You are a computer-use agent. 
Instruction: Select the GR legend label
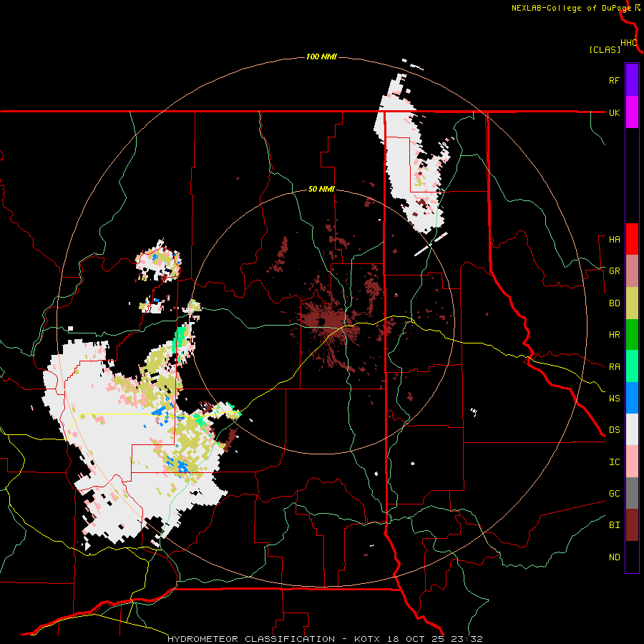tap(614, 271)
